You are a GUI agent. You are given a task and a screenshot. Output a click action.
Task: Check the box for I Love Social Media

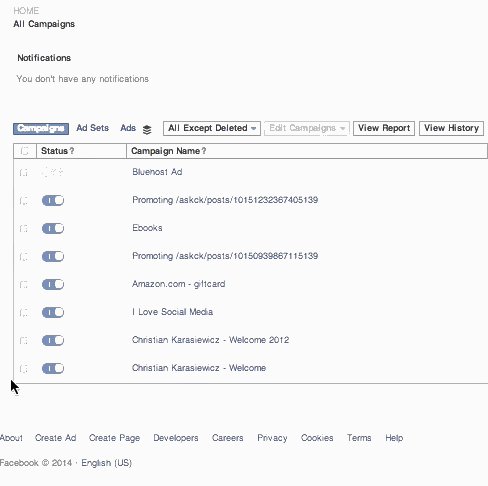pyautogui.click(x=24, y=313)
